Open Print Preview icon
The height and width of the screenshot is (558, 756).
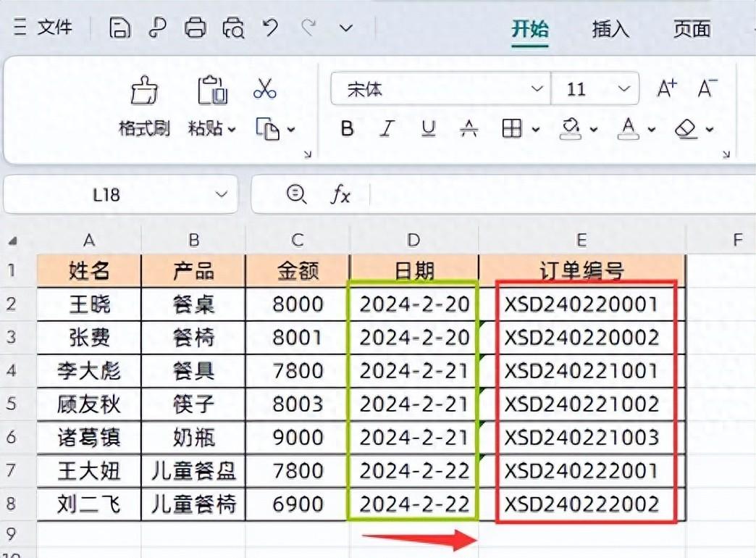(x=235, y=28)
